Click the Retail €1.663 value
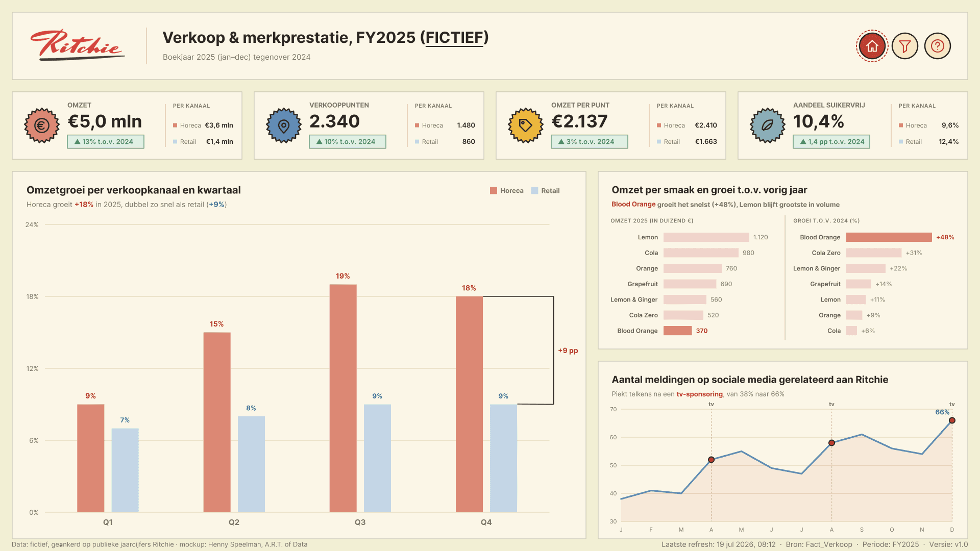Screen dimensions: 980x551 click(706, 142)
